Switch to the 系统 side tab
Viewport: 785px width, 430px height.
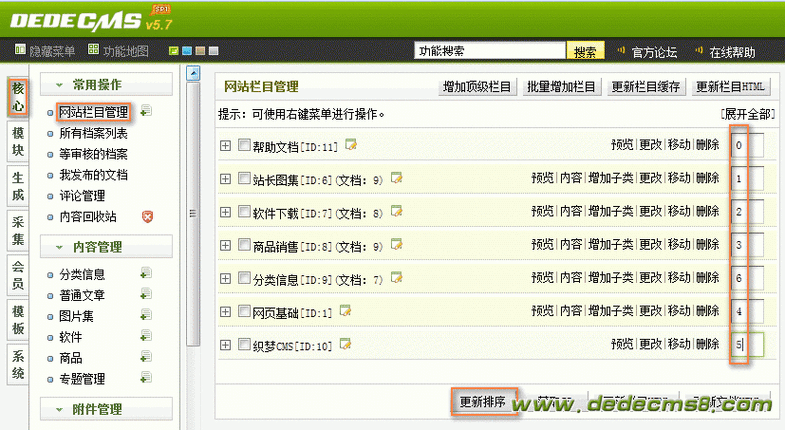point(18,364)
